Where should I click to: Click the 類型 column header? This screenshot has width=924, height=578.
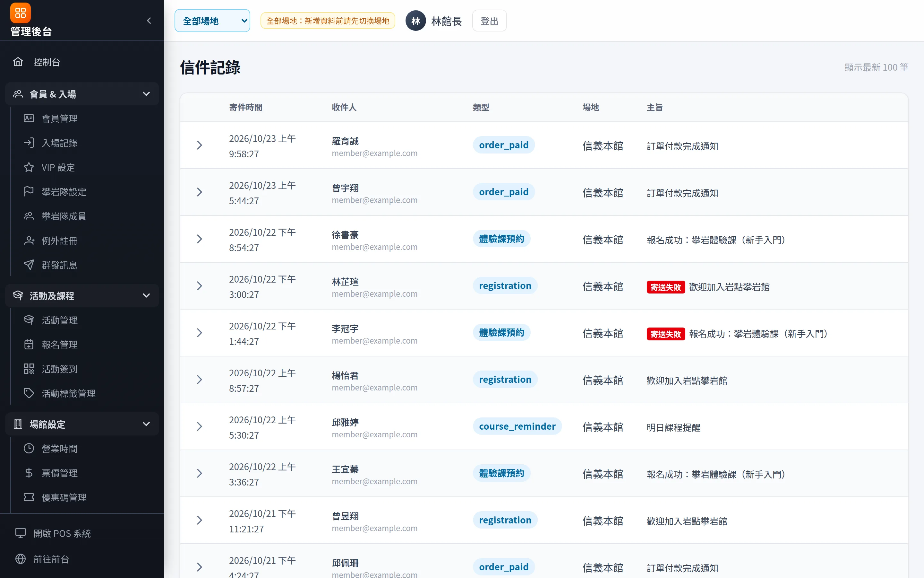[x=481, y=108]
